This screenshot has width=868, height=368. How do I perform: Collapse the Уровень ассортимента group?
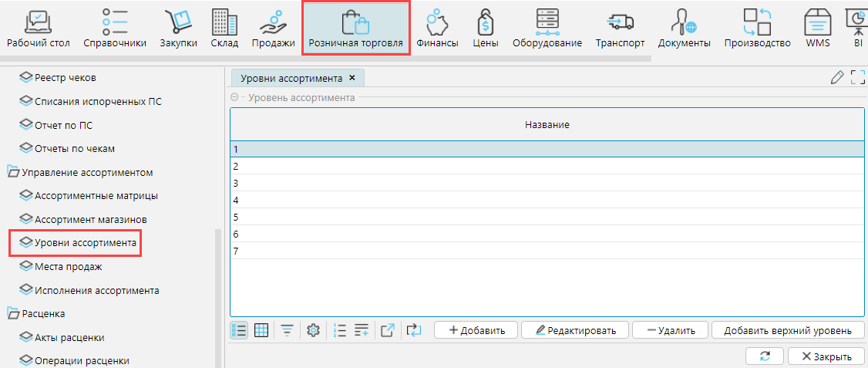click(235, 98)
